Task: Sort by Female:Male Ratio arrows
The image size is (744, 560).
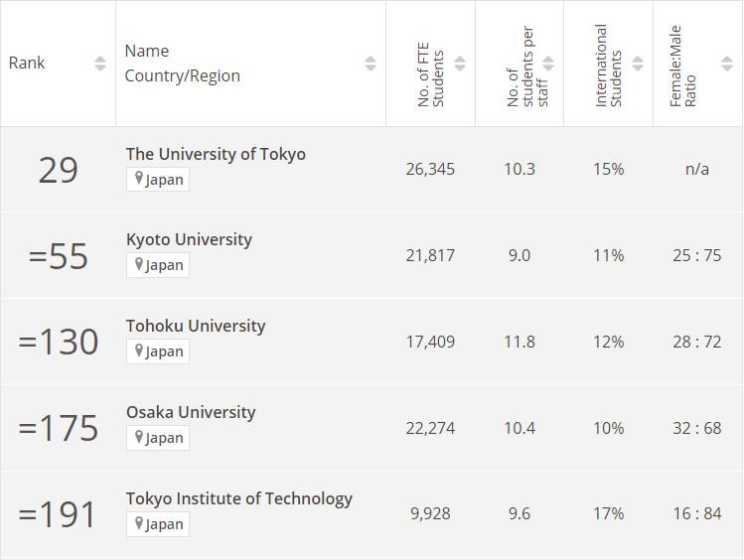Action: [726, 64]
